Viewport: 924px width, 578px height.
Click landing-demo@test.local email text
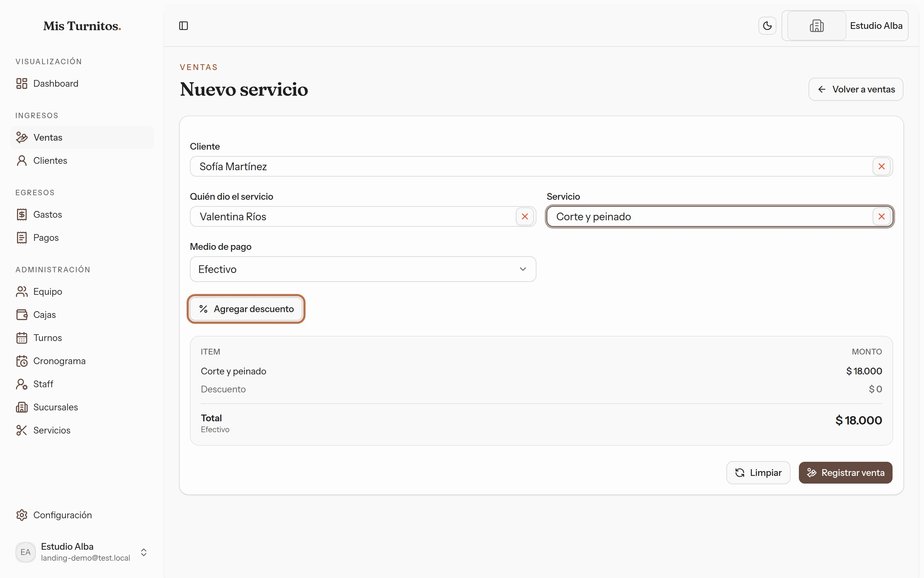coord(86,558)
